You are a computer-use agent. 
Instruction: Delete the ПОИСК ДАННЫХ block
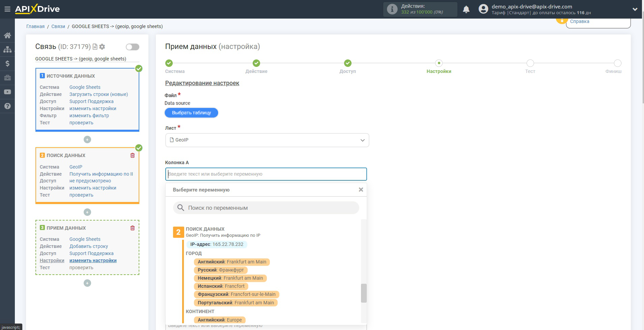[x=133, y=155]
